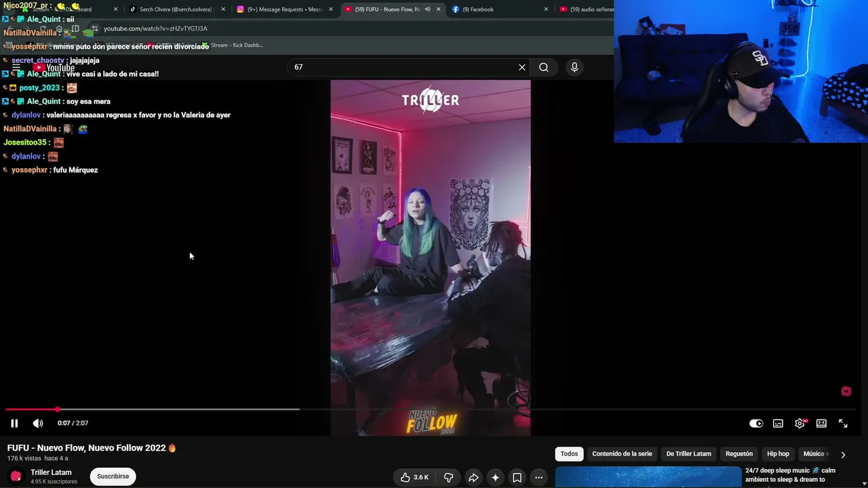The width and height of the screenshot is (868, 488).
Task: Start voice search with the microphone icon
Action: pos(574,67)
